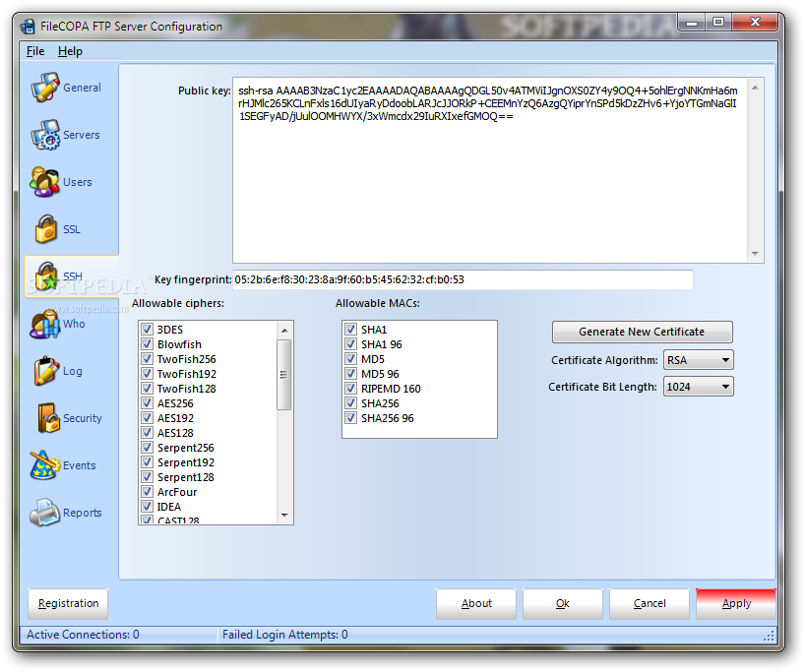Screen dimensions: 805x672
Task: Click the red Apply button
Action: (736, 603)
